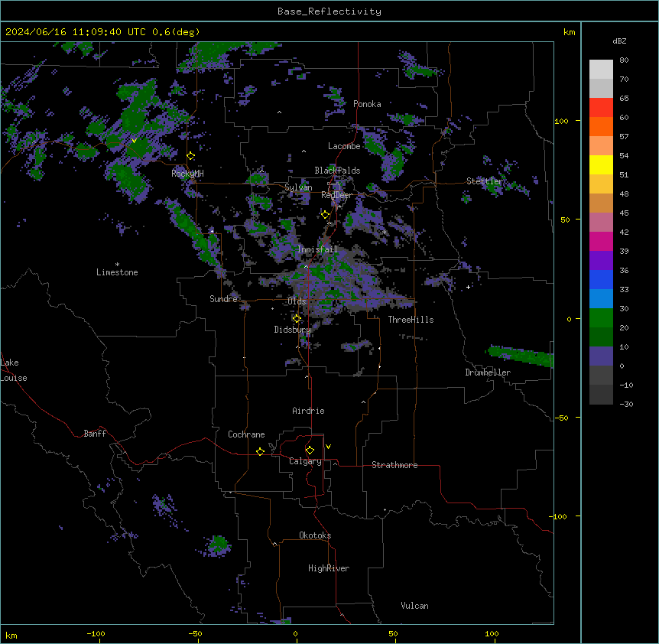The image size is (659, 644).
Task: Select the light gray 80 dBZ legend swatch
Action: [x=601, y=69]
